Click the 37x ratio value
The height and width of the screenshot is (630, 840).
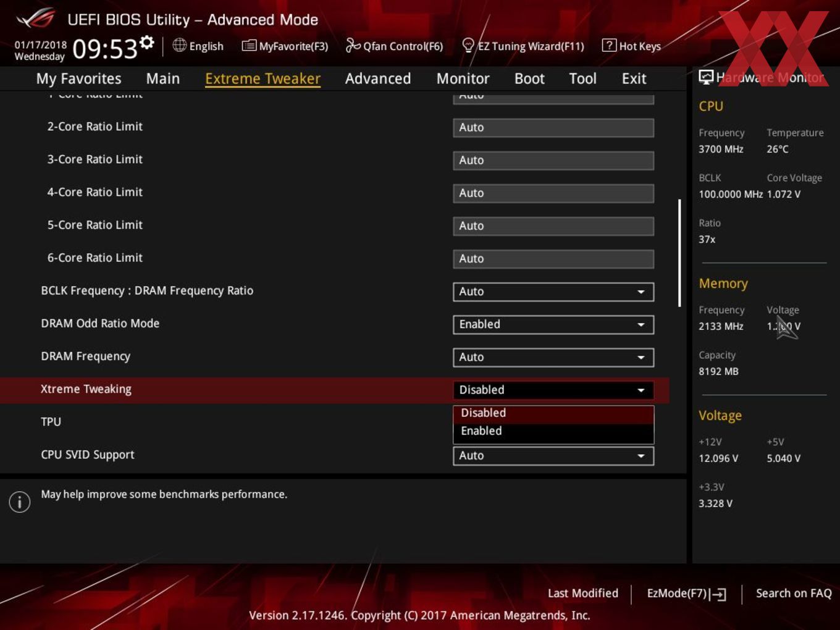click(707, 240)
